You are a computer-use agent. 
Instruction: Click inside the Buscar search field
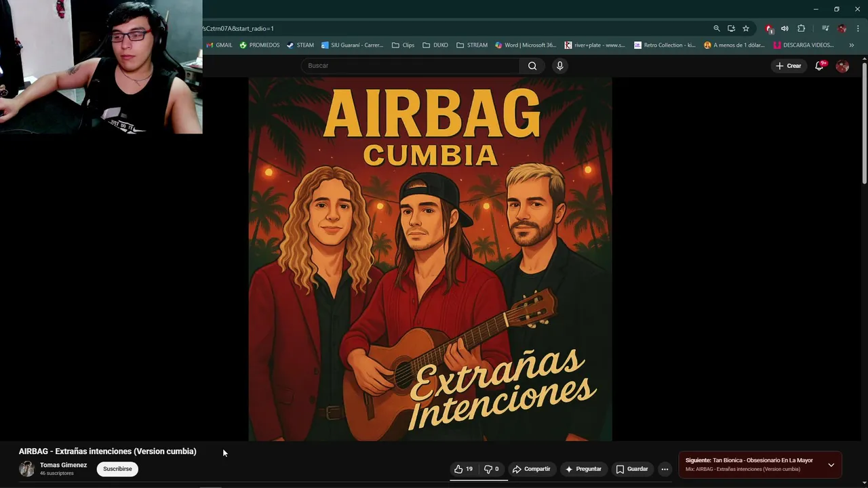click(x=410, y=66)
